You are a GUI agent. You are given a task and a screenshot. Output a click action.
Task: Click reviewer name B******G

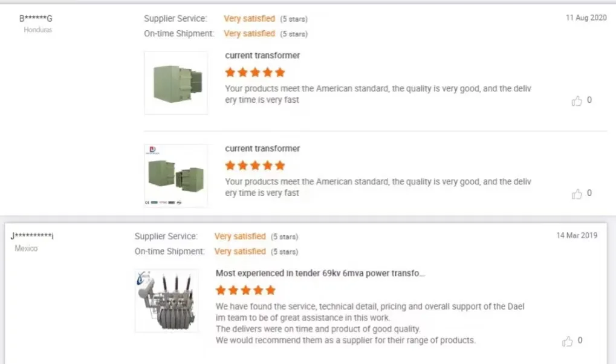36,19
